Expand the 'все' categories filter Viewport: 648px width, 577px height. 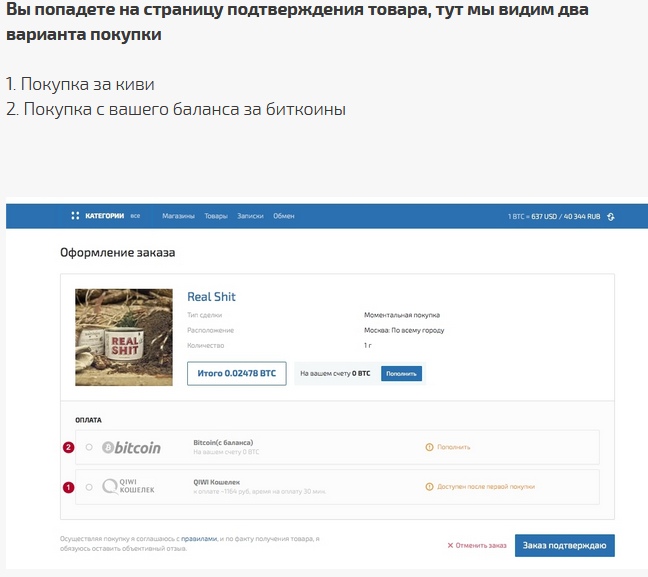coord(135,216)
